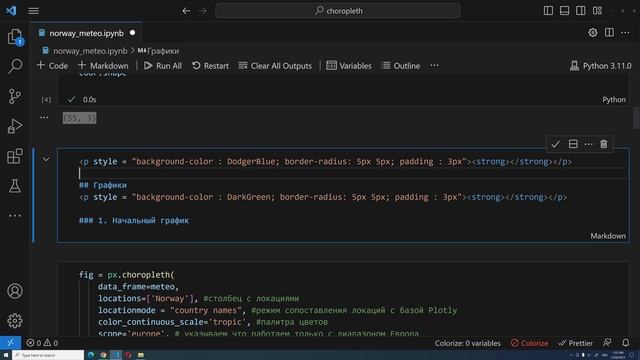Split the markdown cell
640x360 pixels.
pyautogui.click(x=573, y=144)
